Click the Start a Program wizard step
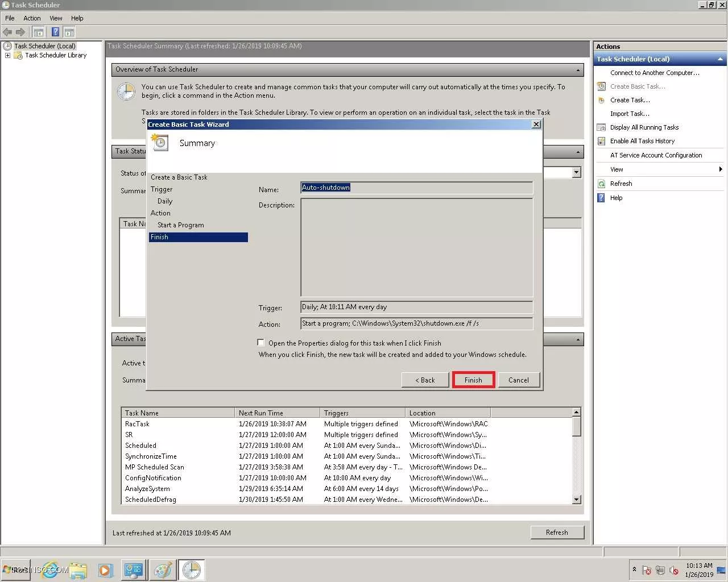 click(x=180, y=225)
